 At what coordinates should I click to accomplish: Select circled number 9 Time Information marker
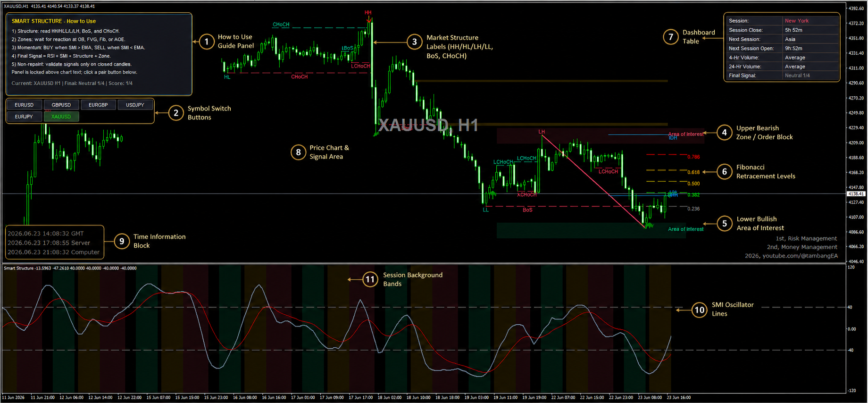point(122,241)
